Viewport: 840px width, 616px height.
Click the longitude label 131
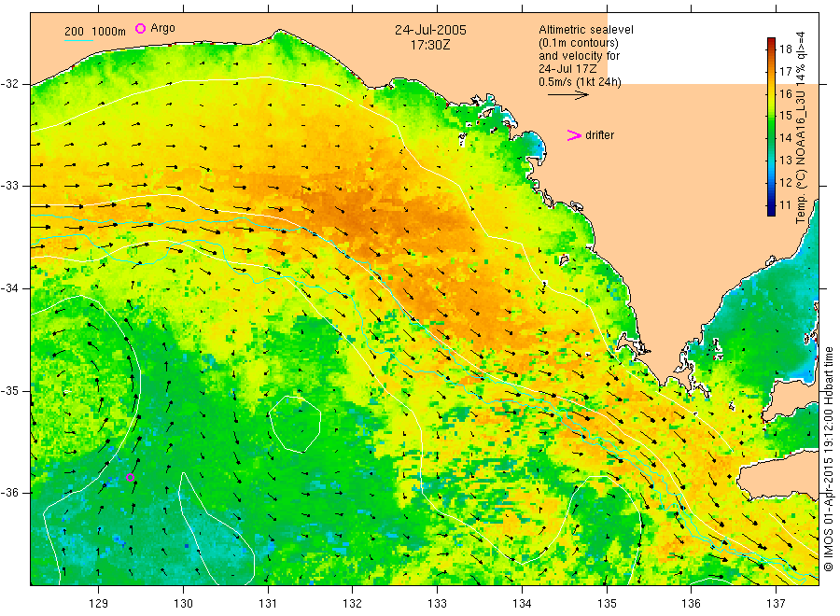coord(268,604)
